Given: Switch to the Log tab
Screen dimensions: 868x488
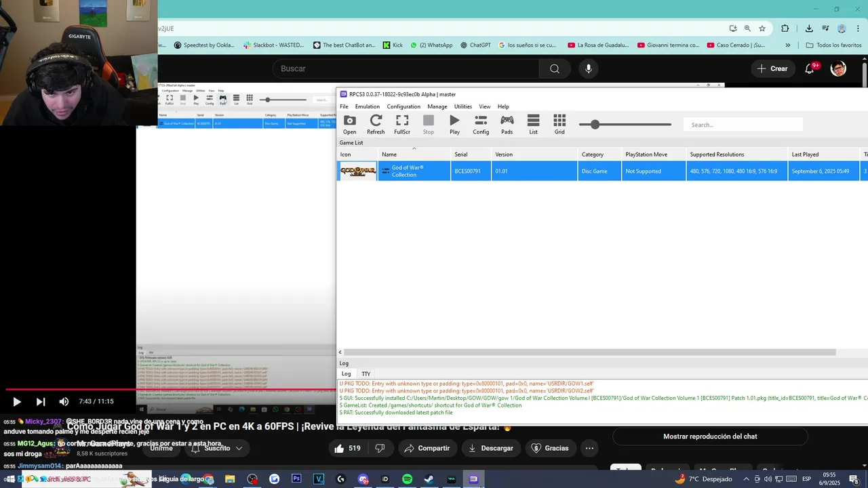Looking at the screenshot, I should (x=346, y=374).
